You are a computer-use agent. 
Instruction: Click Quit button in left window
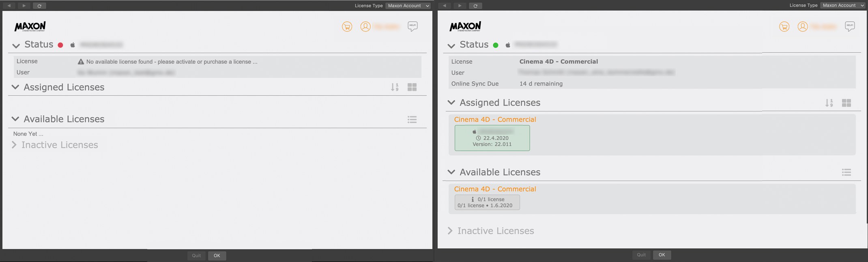click(x=196, y=256)
